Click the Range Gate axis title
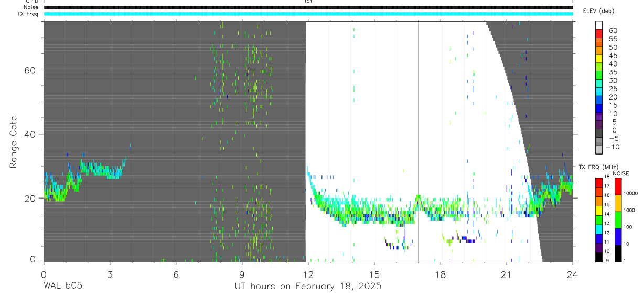Screen dimensions: 644x297 [13, 142]
